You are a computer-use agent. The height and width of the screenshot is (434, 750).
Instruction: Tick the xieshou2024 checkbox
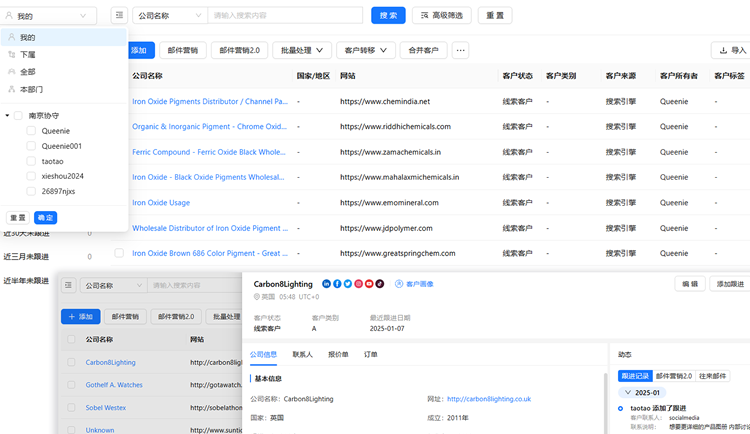pos(31,176)
